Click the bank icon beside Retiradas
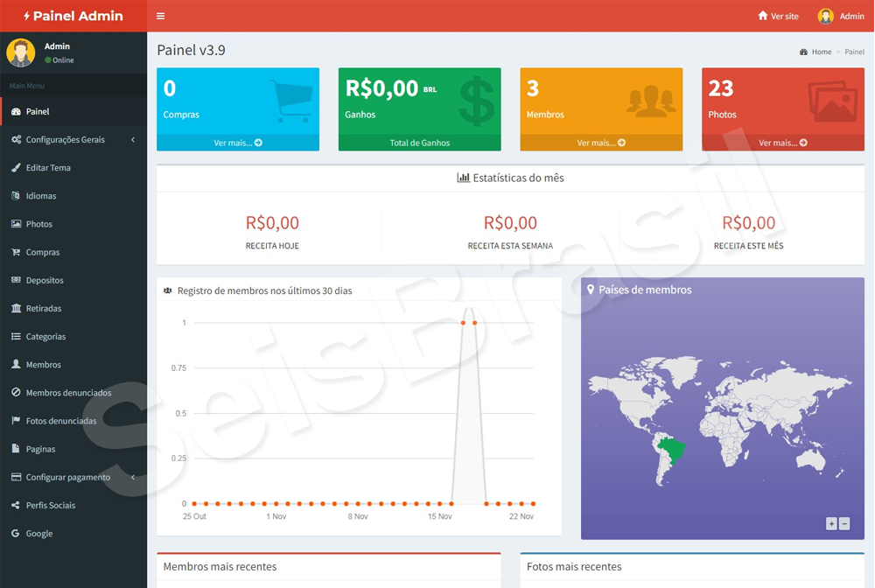The width and height of the screenshot is (875, 588). 16,309
